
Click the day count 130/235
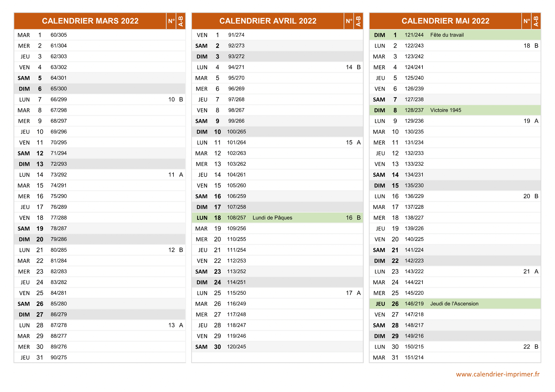pos(414,132)
